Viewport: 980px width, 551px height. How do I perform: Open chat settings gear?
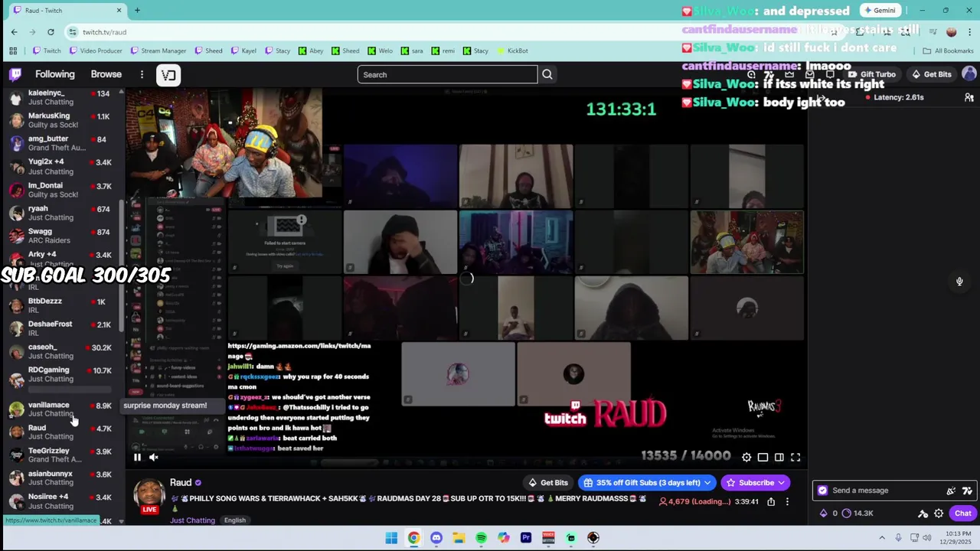[x=939, y=514]
